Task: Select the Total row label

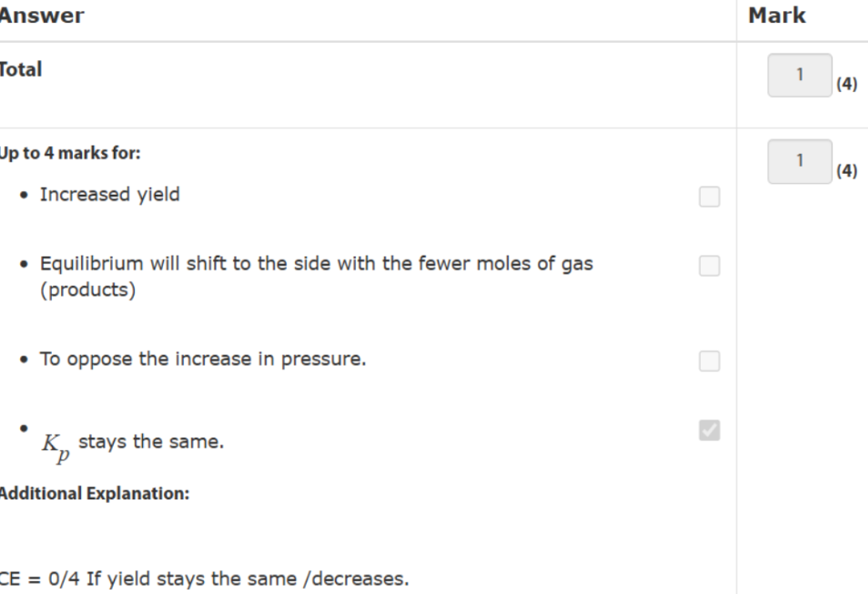Action: click(20, 70)
